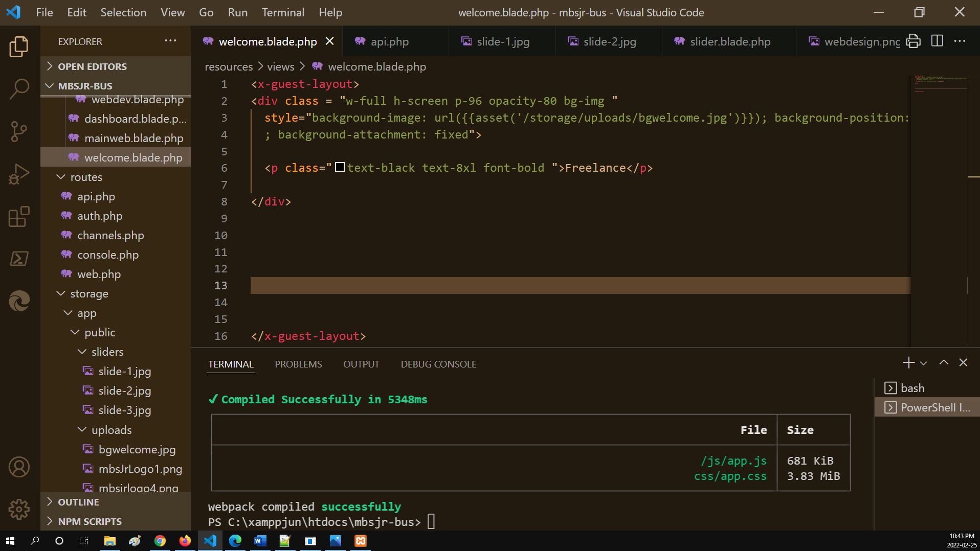Open the Go menu
The height and width of the screenshot is (551, 980).
coord(206,12)
